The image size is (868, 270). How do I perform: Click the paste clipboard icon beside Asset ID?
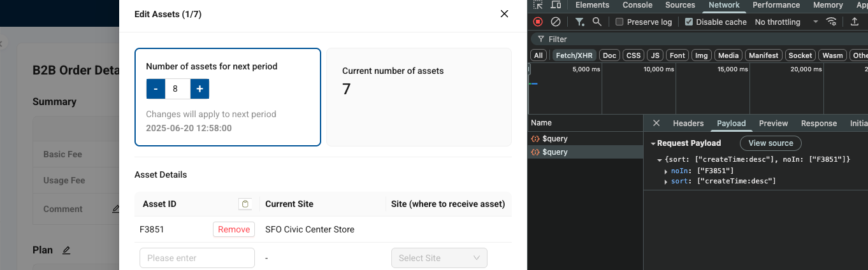click(x=245, y=204)
